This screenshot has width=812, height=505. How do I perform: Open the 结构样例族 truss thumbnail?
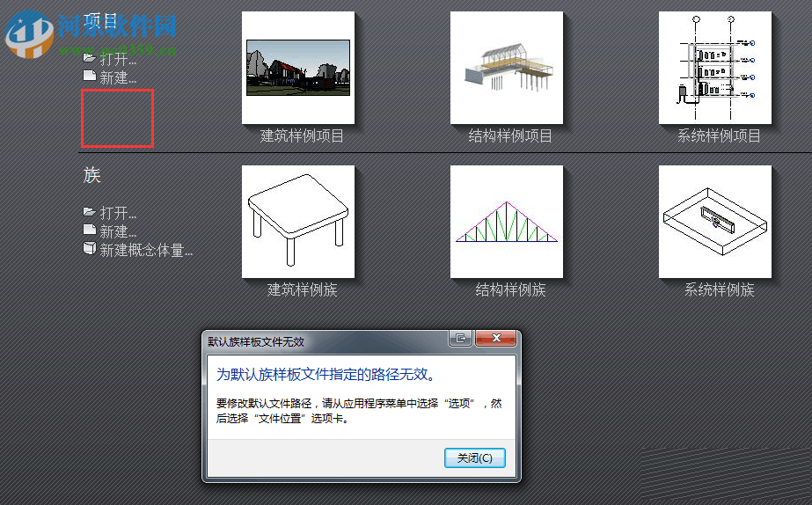[x=507, y=222]
